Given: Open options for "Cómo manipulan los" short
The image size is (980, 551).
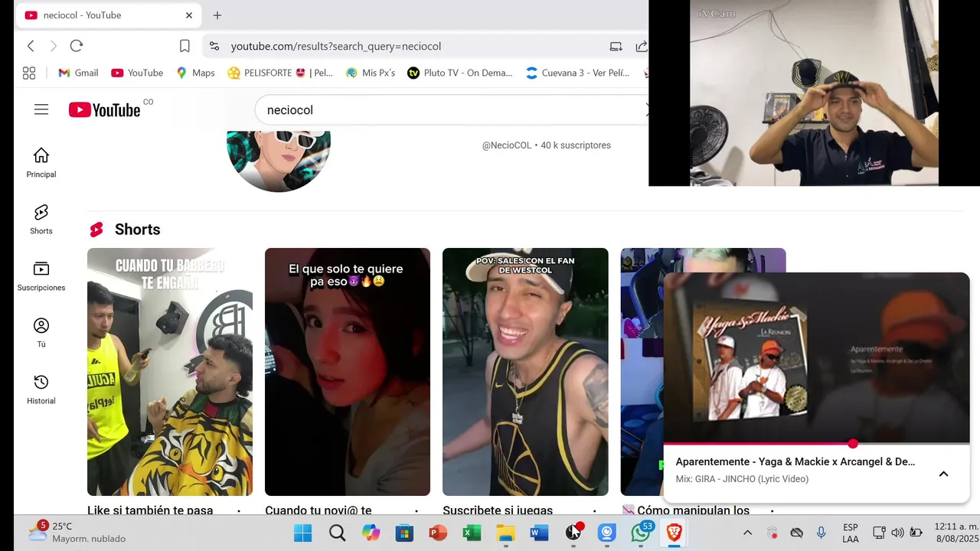Looking at the screenshot, I should point(772,510).
